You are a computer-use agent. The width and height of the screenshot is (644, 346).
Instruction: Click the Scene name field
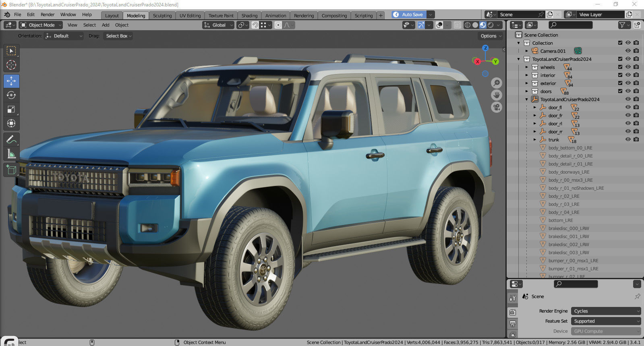tap(521, 15)
